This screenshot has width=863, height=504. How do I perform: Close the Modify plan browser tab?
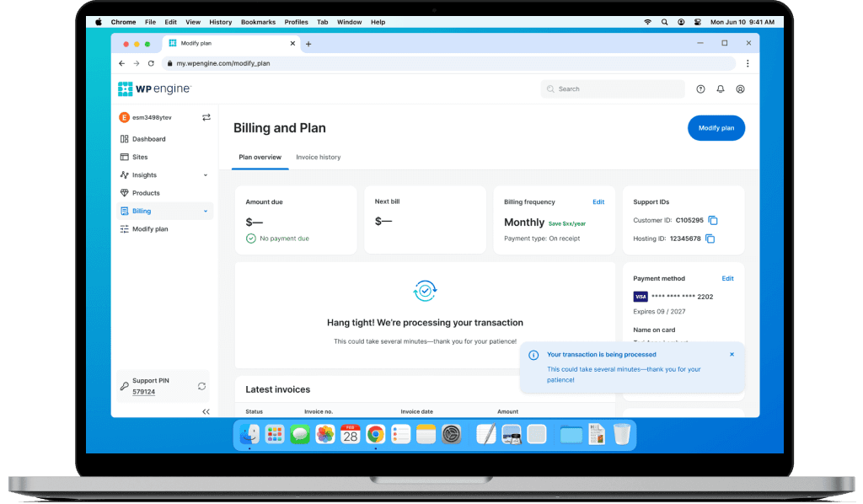click(x=292, y=44)
